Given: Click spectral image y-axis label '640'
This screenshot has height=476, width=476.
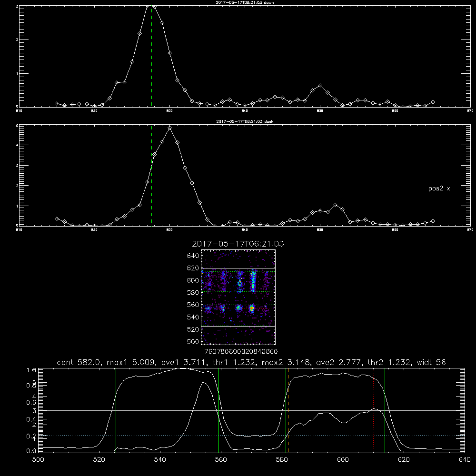Looking at the screenshot, I should coord(193,256).
